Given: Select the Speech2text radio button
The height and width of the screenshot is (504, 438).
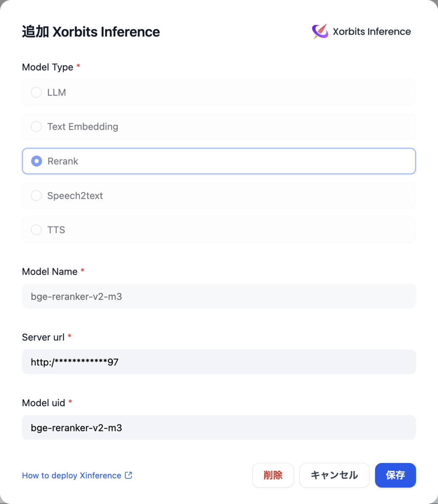Looking at the screenshot, I should pyautogui.click(x=37, y=195).
